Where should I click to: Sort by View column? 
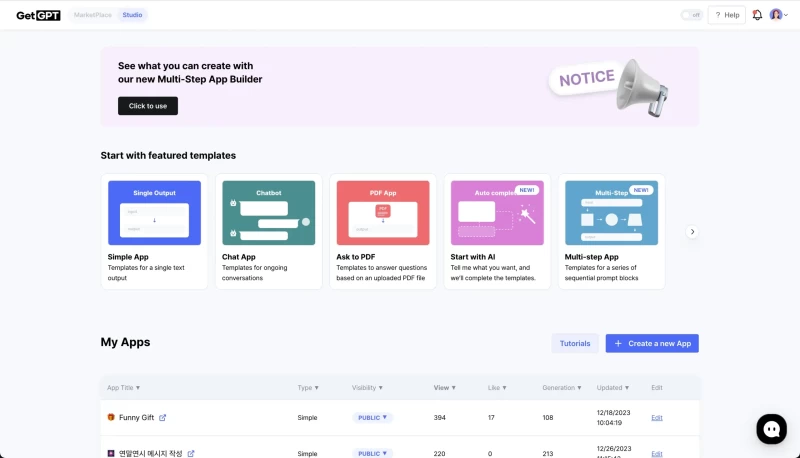[445, 388]
